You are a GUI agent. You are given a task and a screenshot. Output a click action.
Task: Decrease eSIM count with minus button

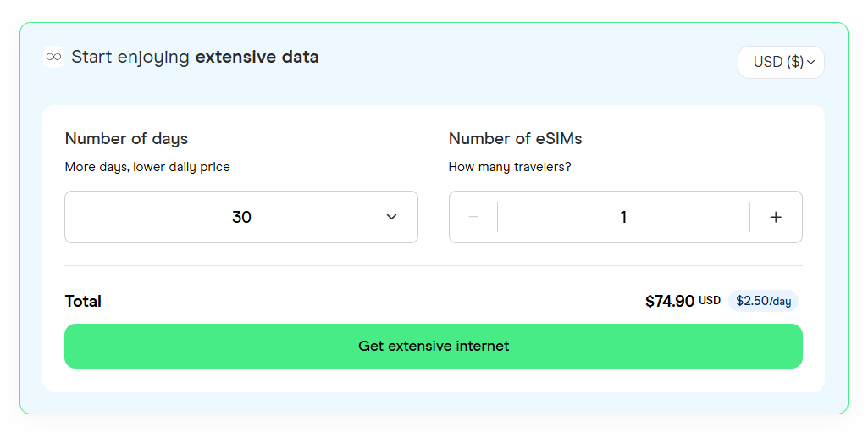click(473, 217)
